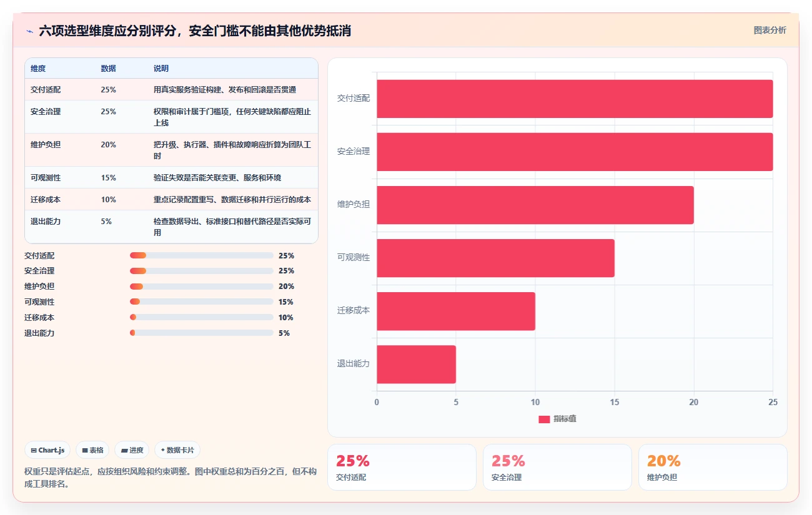Select the 维护负担 table row cell

tap(46, 144)
